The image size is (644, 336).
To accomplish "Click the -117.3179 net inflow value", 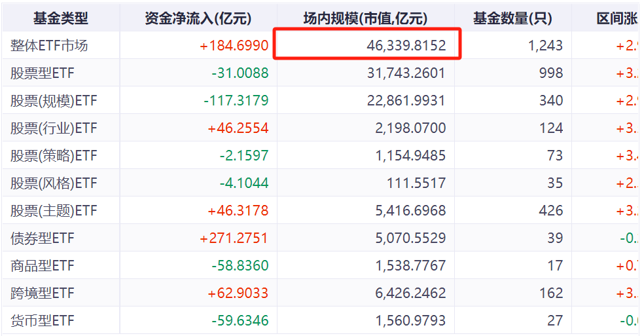I will (236, 100).
